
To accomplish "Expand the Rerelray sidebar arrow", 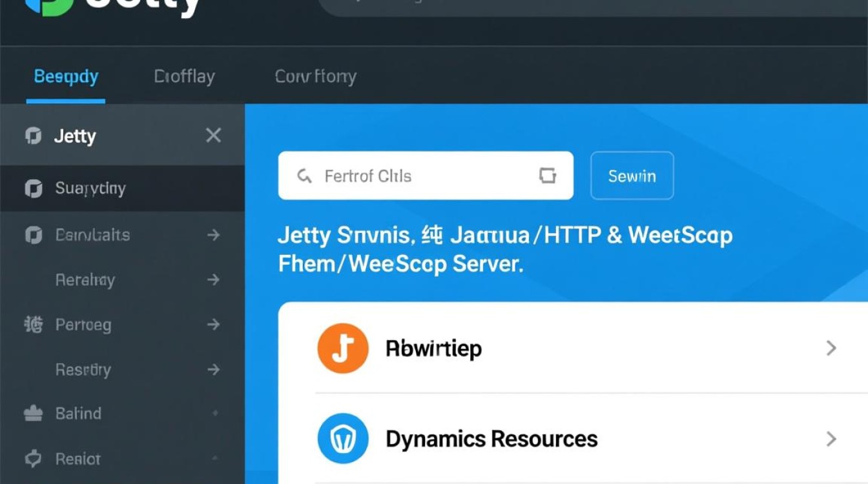I will [x=213, y=280].
